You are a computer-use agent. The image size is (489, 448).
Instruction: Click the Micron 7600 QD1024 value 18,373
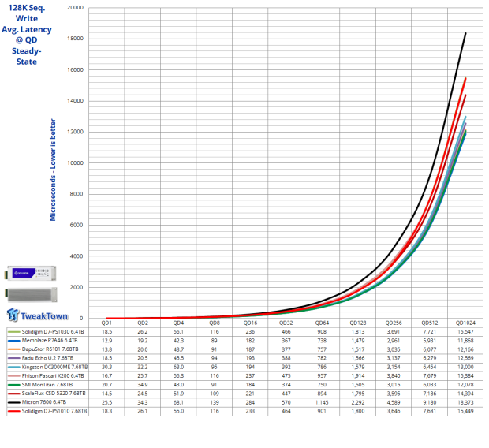click(x=465, y=404)
